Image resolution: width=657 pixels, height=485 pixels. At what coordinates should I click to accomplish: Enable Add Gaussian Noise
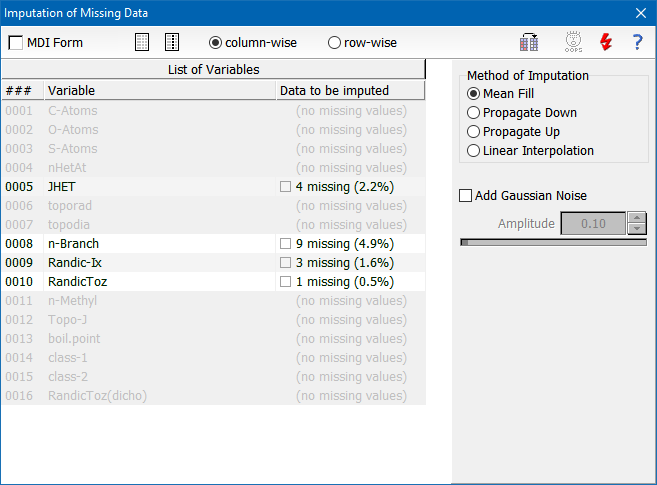pyautogui.click(x=466, y=196)
